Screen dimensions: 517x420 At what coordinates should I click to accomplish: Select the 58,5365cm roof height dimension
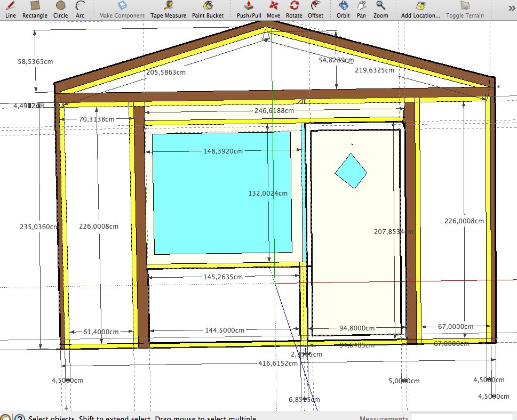tap(35, 62)
